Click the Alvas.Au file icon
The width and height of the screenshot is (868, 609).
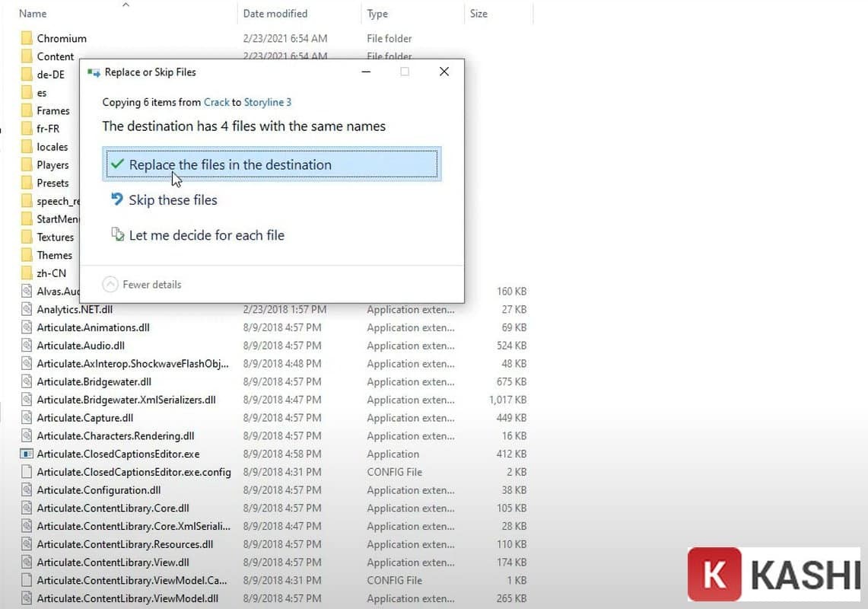point(26,292)
